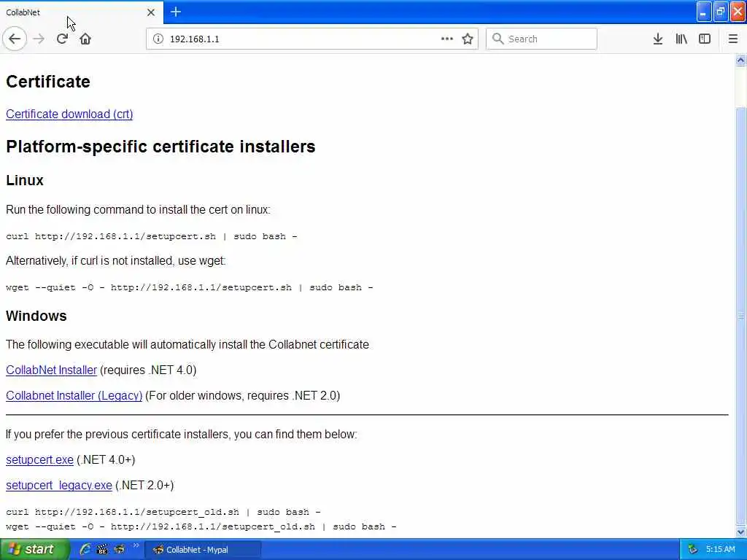Image resolution: width=747 pixels, height=560 pixels.
Task: Select the CollabNet browser tab
Action: [81, 12]
